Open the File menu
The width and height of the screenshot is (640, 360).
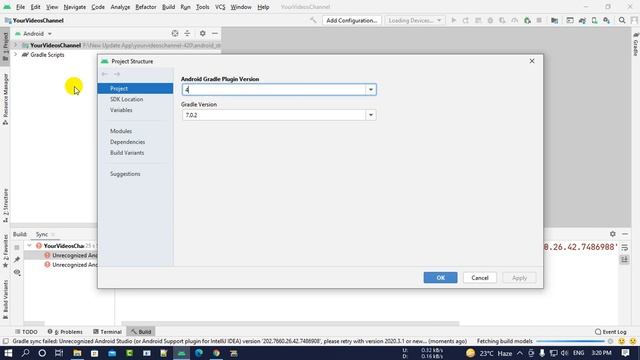(x=20, y=7)
